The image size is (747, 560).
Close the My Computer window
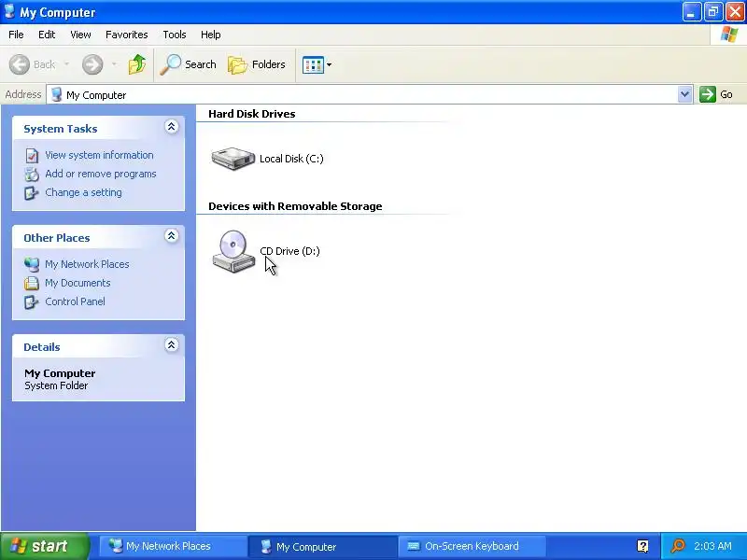[735, 12]
